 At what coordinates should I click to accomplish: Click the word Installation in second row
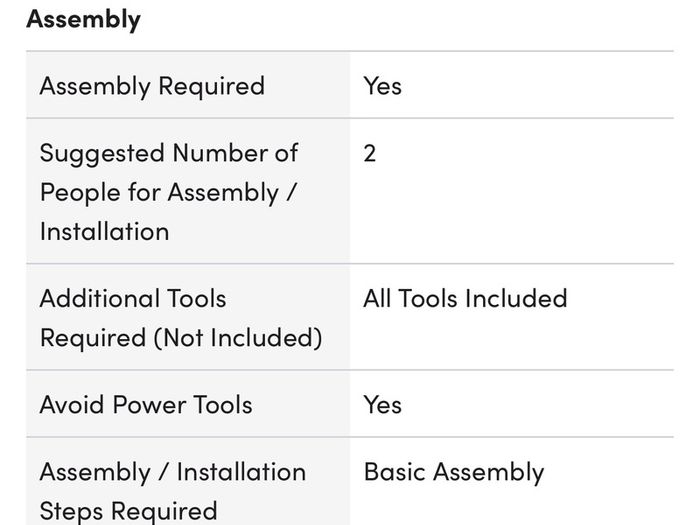(104, 232)
